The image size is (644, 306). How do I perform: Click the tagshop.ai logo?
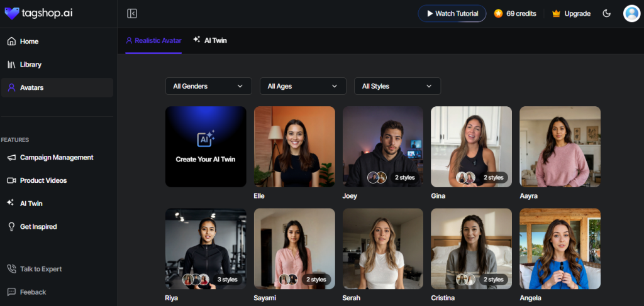[38, 13]
